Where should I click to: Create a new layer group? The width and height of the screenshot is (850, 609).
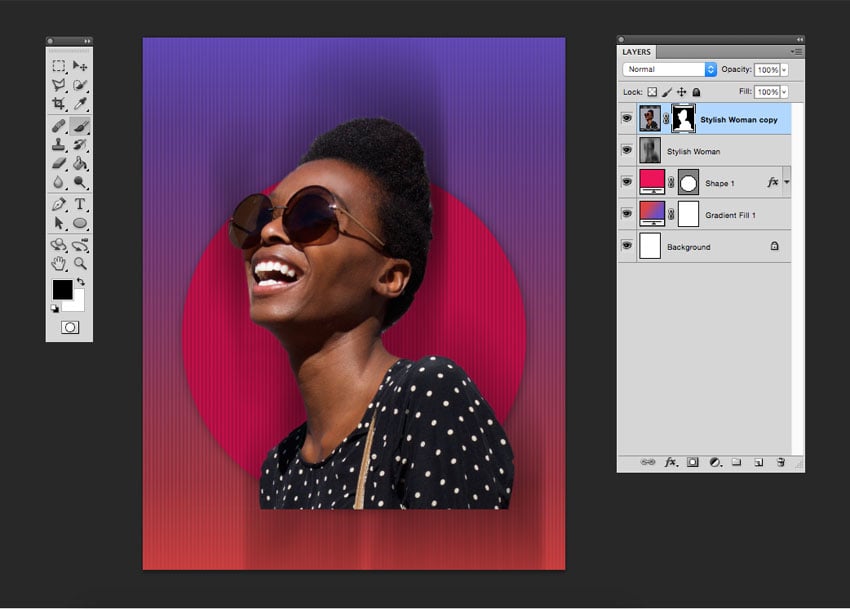point(736,462)
